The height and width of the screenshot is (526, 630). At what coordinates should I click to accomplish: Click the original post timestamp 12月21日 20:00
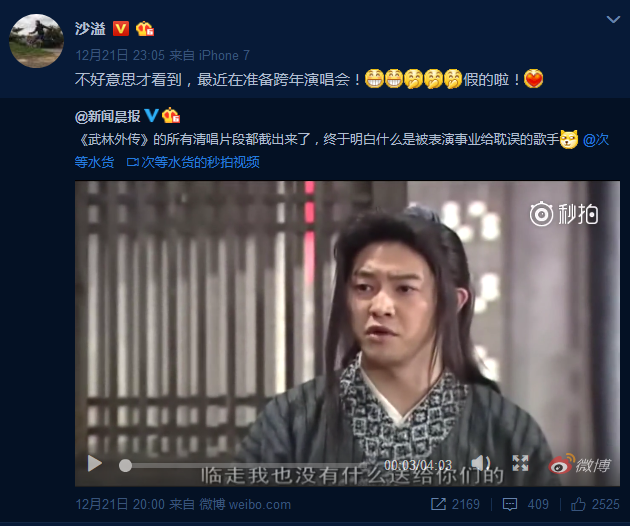click(120, 505)
